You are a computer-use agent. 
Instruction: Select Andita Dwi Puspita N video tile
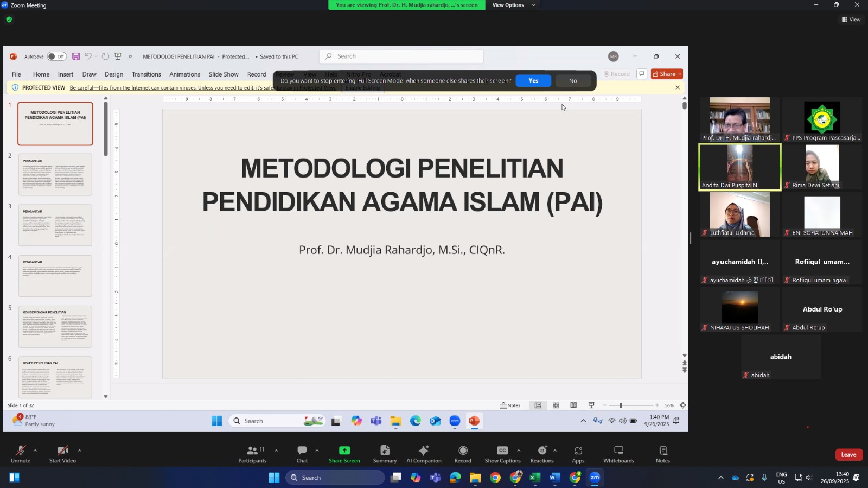[740, 167]
